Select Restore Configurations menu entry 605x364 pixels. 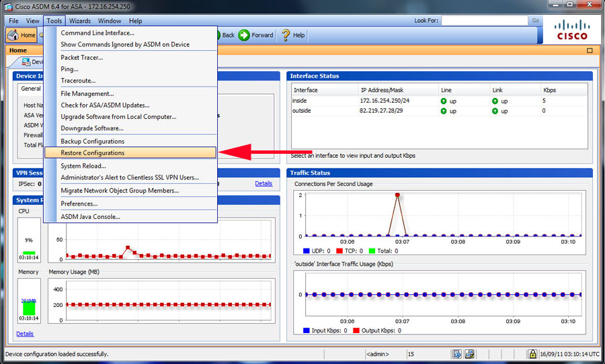tap(130, 152)
